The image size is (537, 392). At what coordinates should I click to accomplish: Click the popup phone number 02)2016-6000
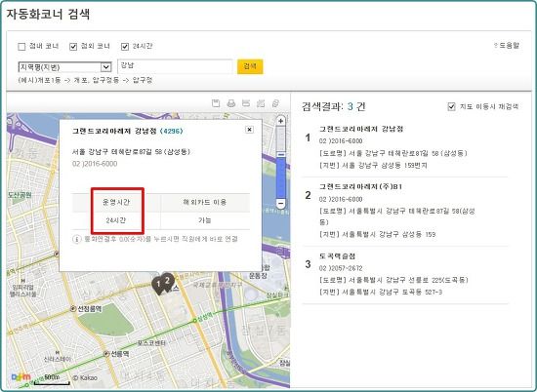tap(95, 164)
